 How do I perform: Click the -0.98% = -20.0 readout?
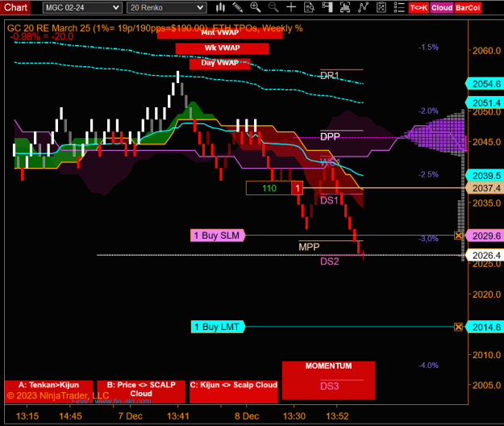coord(42,36)
